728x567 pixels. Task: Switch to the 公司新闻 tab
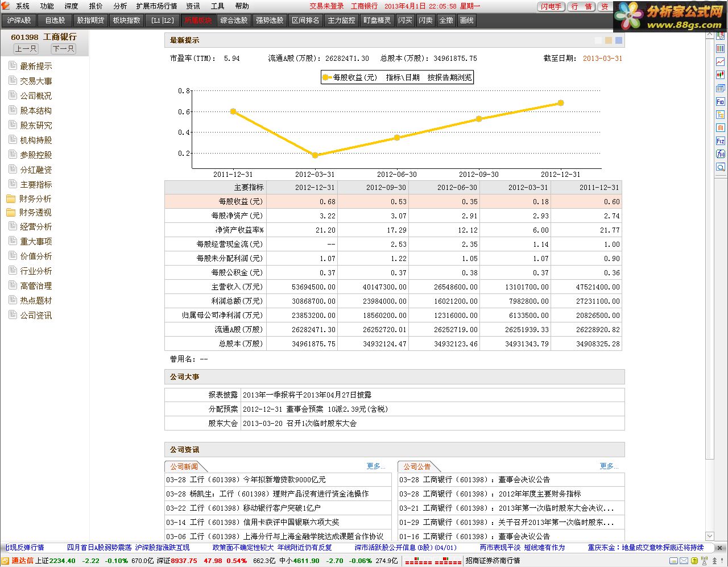pyautogui.click(x=184, y=466)
